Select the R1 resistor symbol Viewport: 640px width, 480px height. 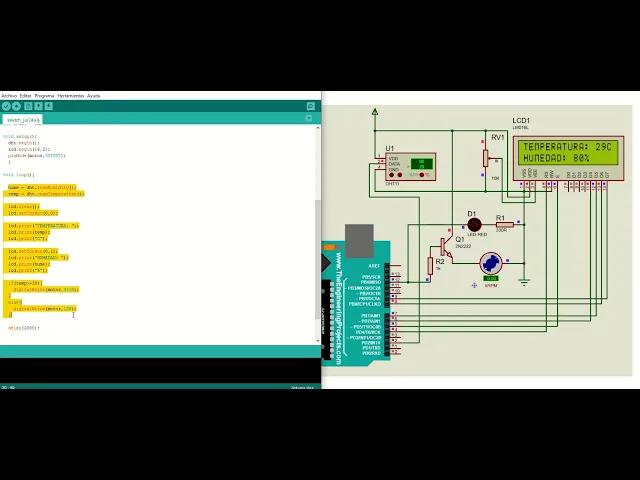[x=504, y=225]
